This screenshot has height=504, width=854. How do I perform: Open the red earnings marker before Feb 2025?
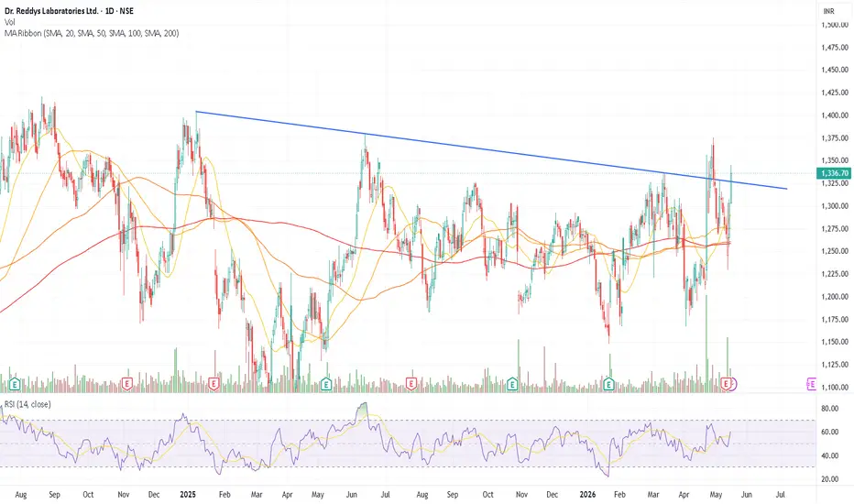coord(213,384)
